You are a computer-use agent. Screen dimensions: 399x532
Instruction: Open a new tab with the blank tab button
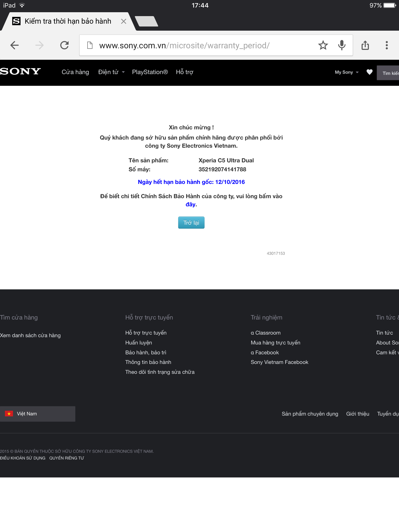click(x=147, y=21)
